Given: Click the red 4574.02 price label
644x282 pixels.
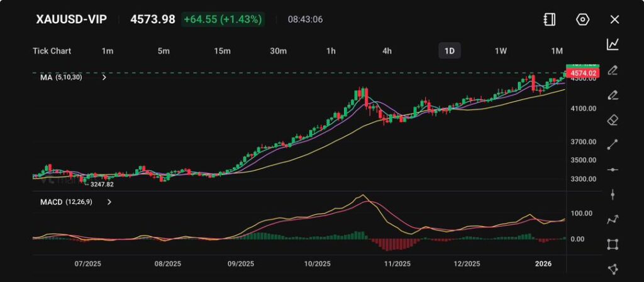Looking at the screenshot, I should 583,74.
